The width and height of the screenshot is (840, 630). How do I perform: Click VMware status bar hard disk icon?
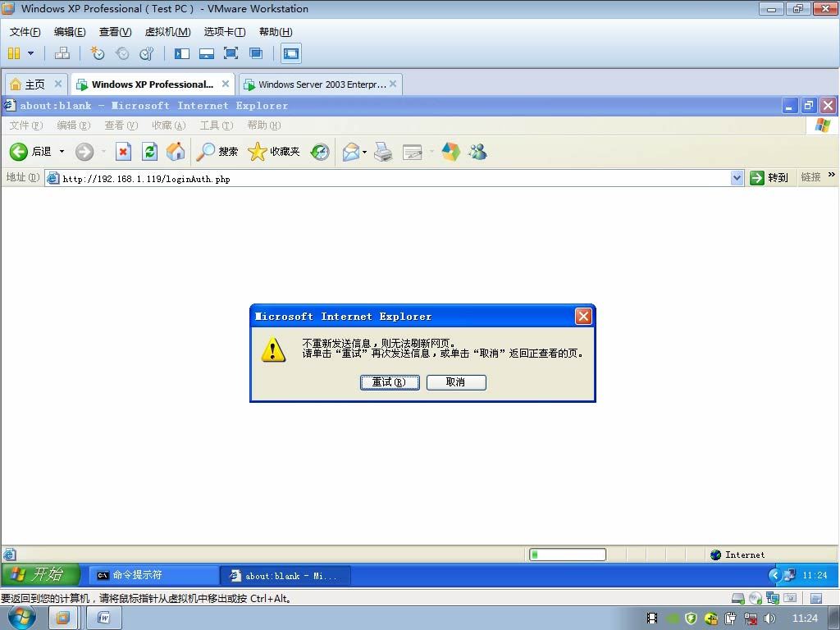click(738, 598)
